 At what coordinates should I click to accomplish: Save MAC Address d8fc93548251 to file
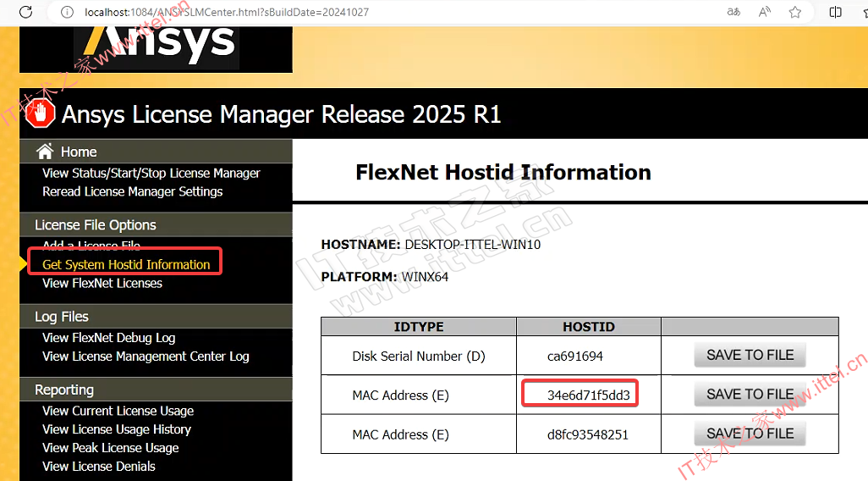pos(750,434)
